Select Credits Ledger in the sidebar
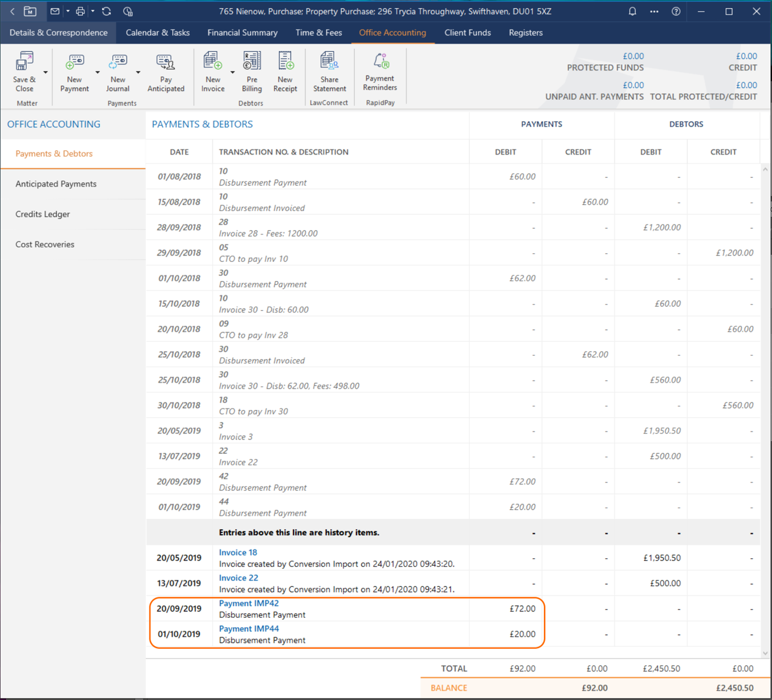Image resolution: width=772 pixels, height=700 pixels. coord(43,214)
